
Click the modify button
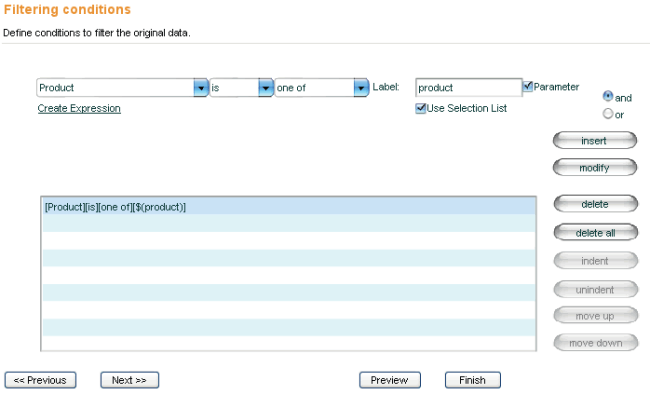point(594,168)
